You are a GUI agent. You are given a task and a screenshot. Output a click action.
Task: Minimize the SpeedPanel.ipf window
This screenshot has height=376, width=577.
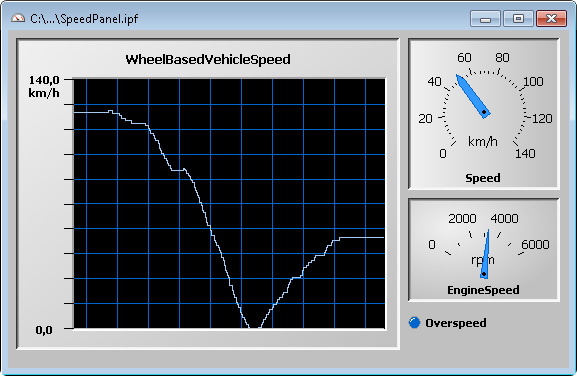coord(485,19)
